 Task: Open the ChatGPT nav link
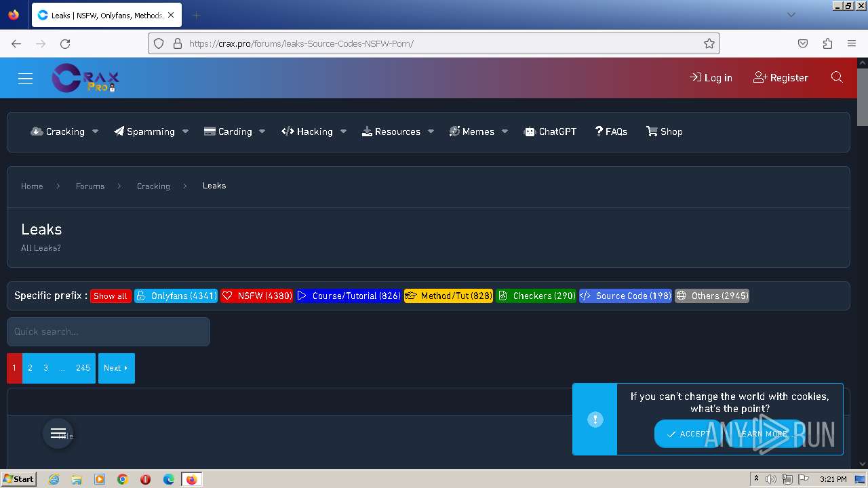click(x=550, y=131)
